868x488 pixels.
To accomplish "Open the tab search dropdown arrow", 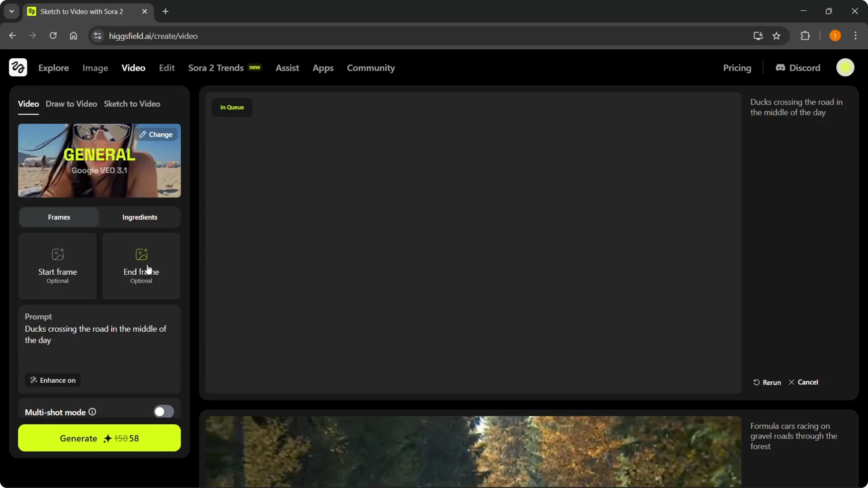I will pyautogui.click(x=11, y=11).
